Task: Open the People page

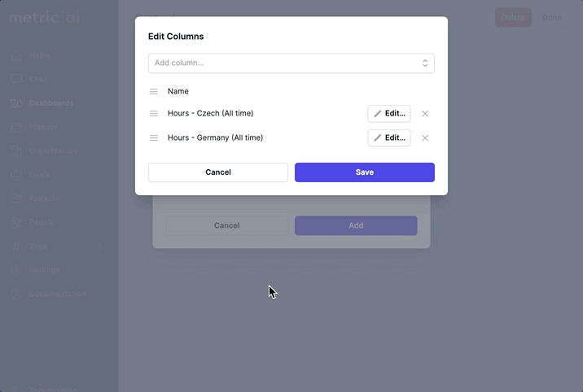Action: [x=42, y=222]
